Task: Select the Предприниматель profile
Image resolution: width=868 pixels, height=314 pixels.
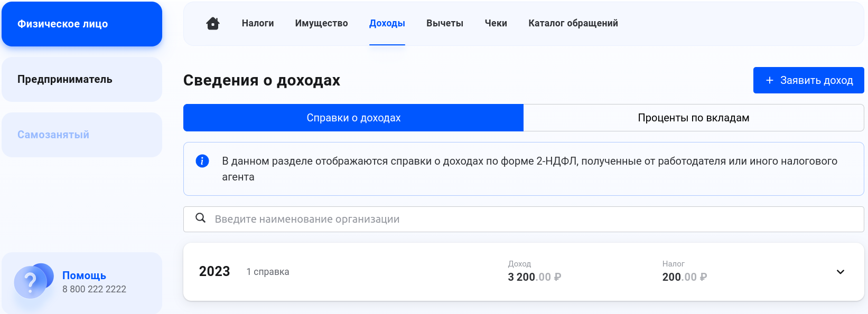Action: 82,79
